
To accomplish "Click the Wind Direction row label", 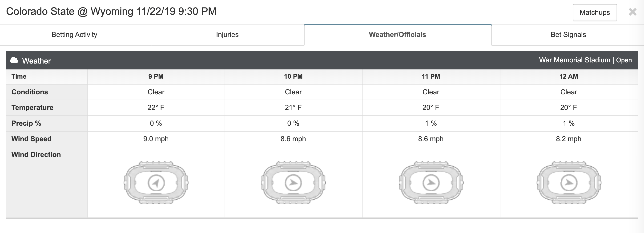I will click(36, 154).
